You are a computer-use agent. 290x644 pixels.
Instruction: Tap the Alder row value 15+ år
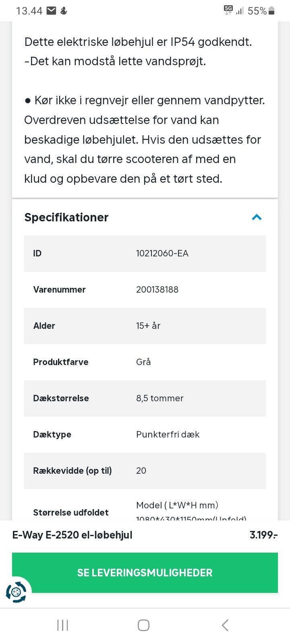tap(148, 326)
